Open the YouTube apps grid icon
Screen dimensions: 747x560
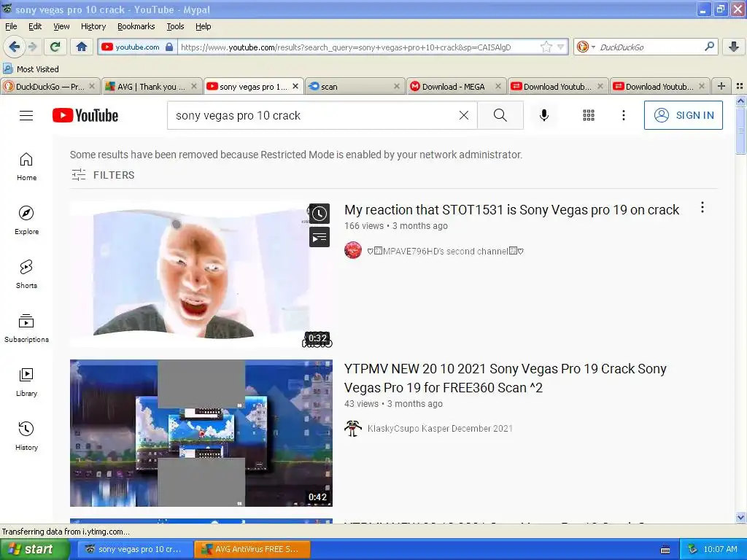point(589,115)
